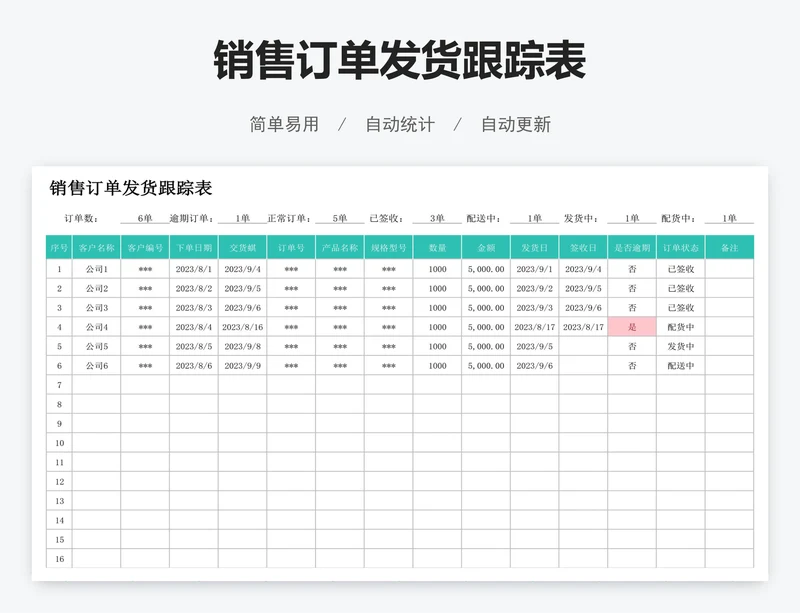Click the customer cell 公司2
Image resolution: width=800 pixels, height=613 pixels.
tap(96, 288)
